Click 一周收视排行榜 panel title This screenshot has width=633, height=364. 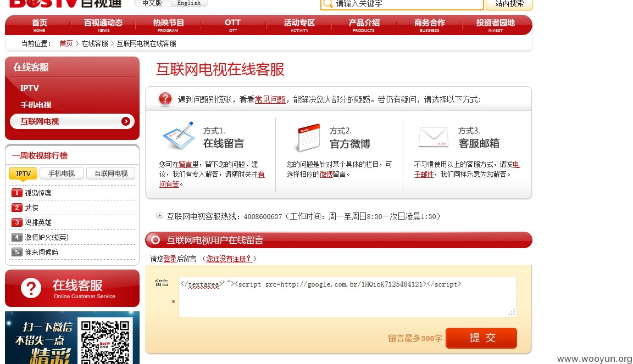point(40,156)
